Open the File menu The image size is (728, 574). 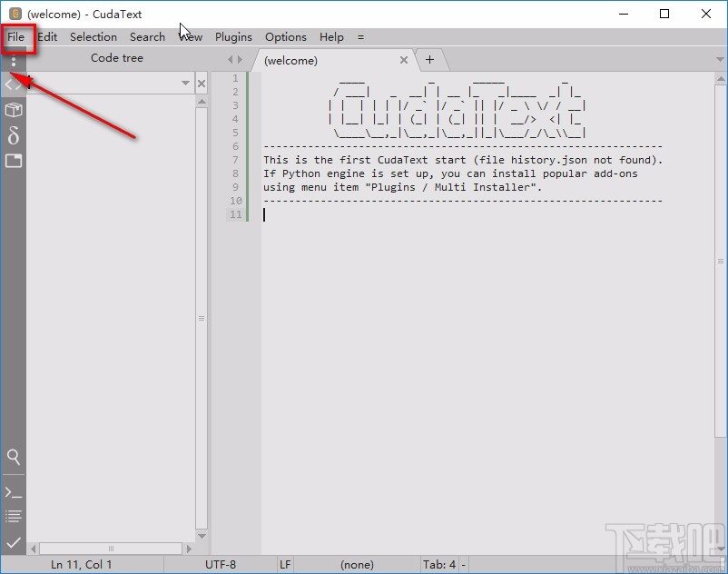click(15, 36)
